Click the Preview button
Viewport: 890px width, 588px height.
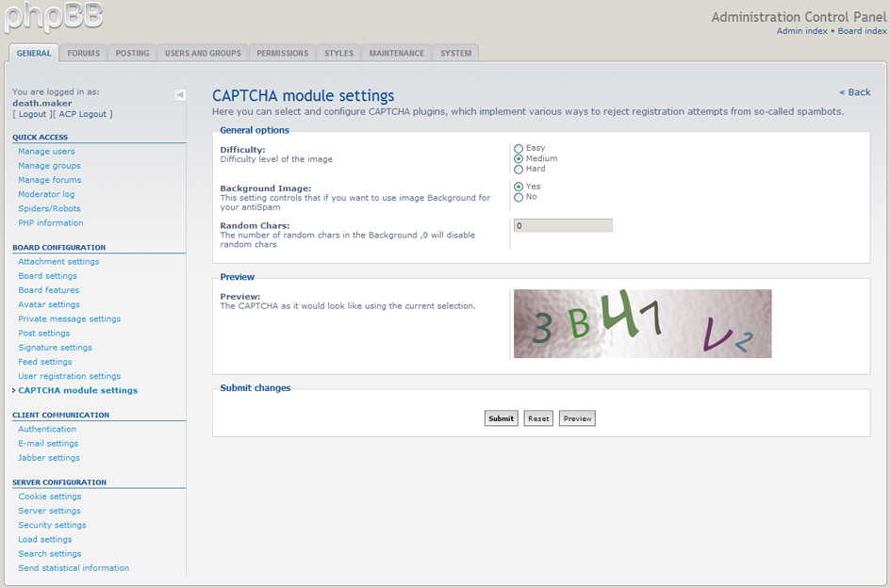point(577,418)
